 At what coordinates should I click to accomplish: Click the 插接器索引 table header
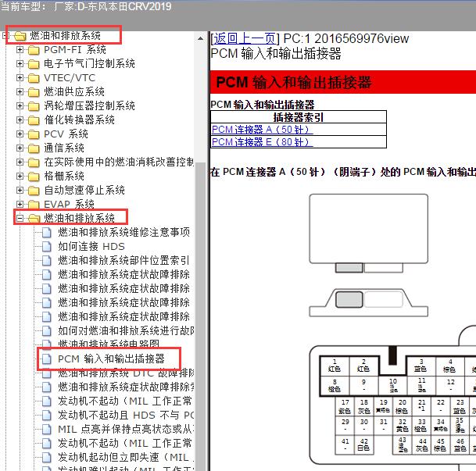tap(299, 117)
